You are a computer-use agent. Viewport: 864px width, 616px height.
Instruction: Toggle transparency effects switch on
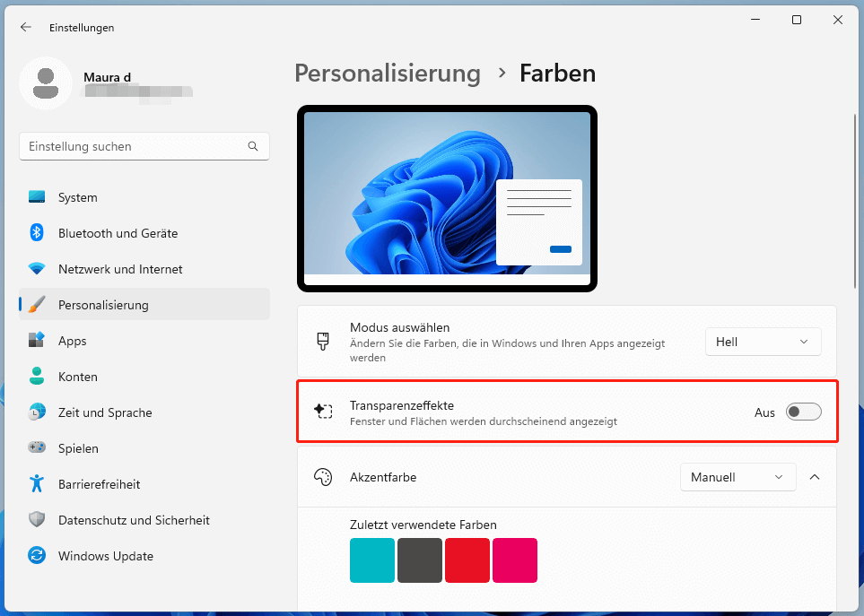803,412
